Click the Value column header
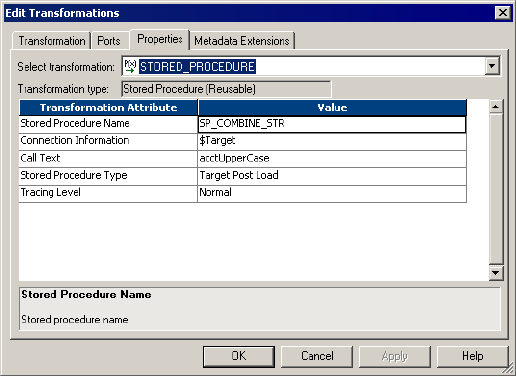This screenshot has height=376, width=516. pos(332,108)
